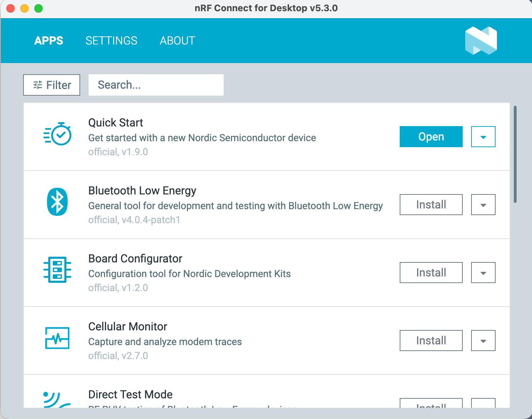Click 'Get started with a new Nordic' description
The height and width of the screenshot is (419, 532).
tap(202, 138)
